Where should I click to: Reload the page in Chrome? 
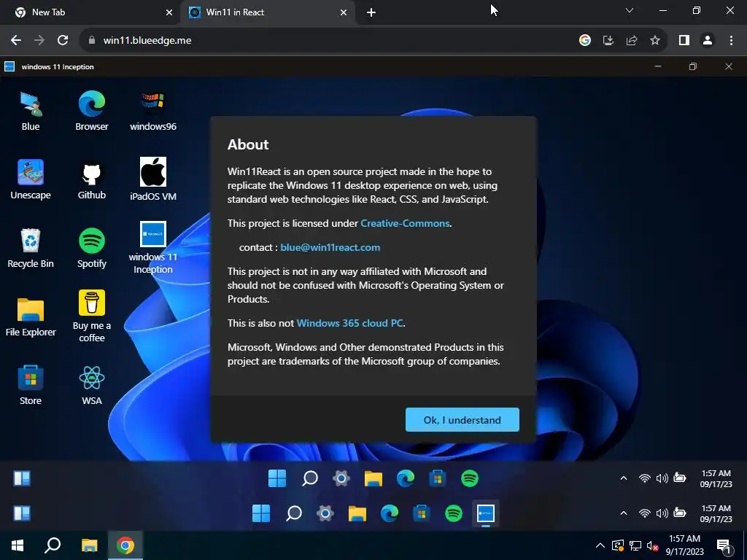63,40
